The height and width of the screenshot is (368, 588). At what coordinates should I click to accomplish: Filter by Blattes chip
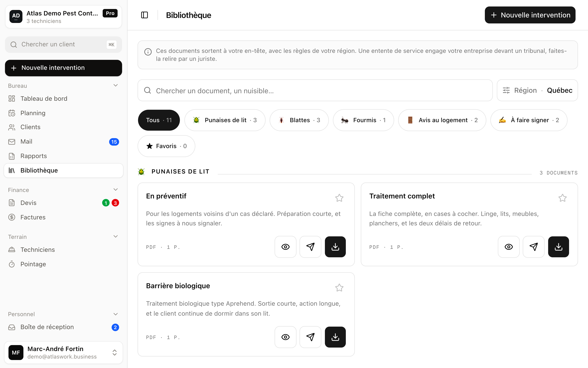pyautogui.click(x=299, y=120)
